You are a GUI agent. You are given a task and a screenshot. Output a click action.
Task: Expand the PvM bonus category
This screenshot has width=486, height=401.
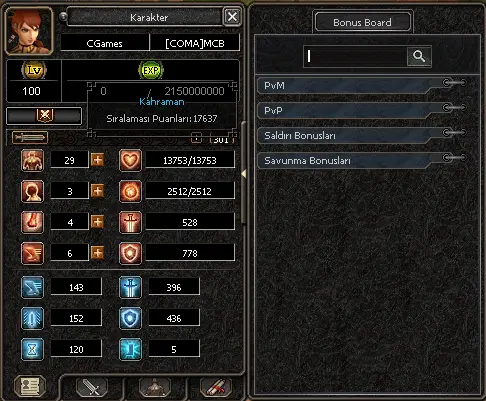tap(362, 86)
